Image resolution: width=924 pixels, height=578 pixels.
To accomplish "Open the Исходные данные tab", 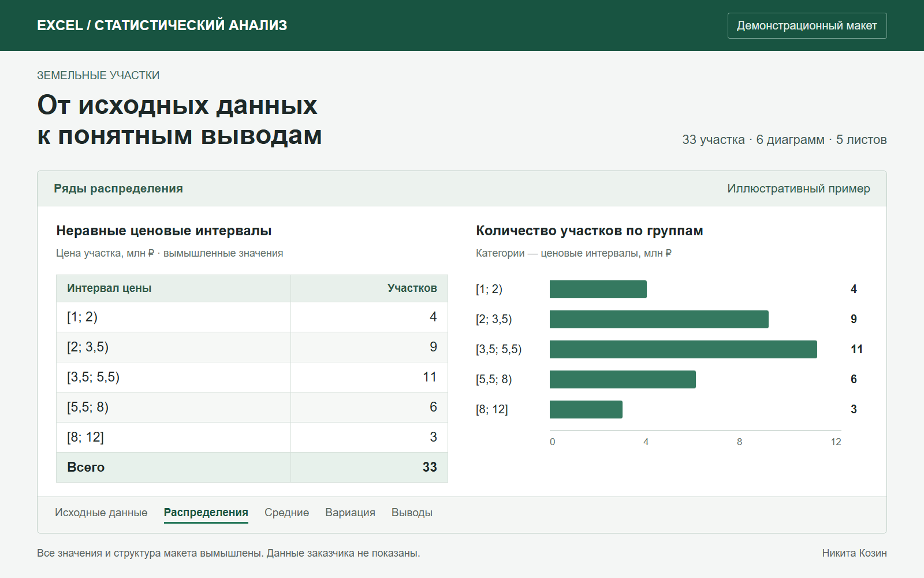I will pos(101,513).
